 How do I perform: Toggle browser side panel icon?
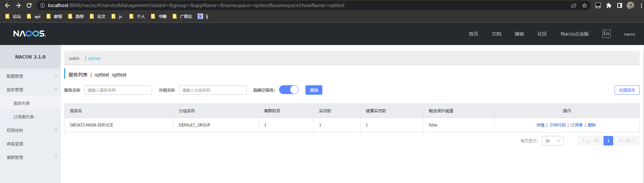(620, 5)
